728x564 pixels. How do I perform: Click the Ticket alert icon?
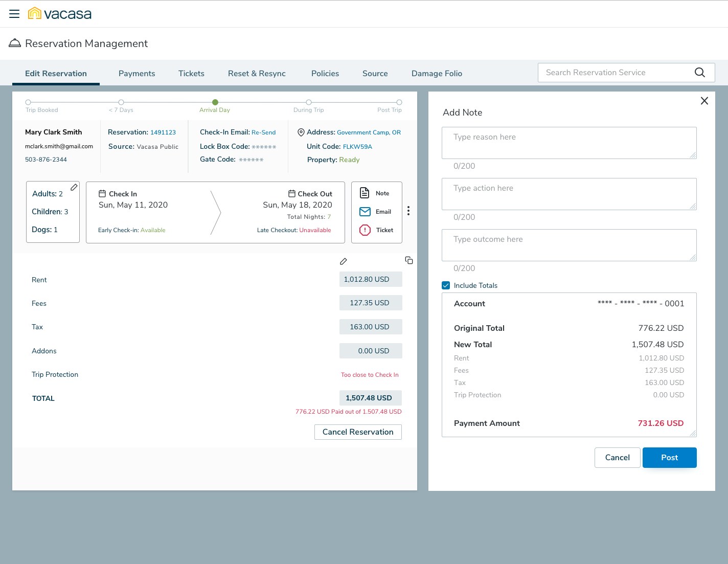tap(365, 230)
